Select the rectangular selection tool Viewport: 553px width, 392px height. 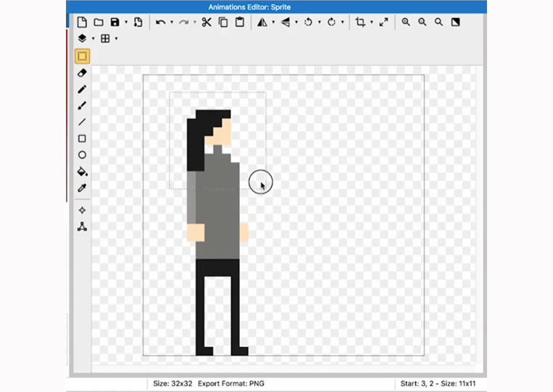[82, 57]
